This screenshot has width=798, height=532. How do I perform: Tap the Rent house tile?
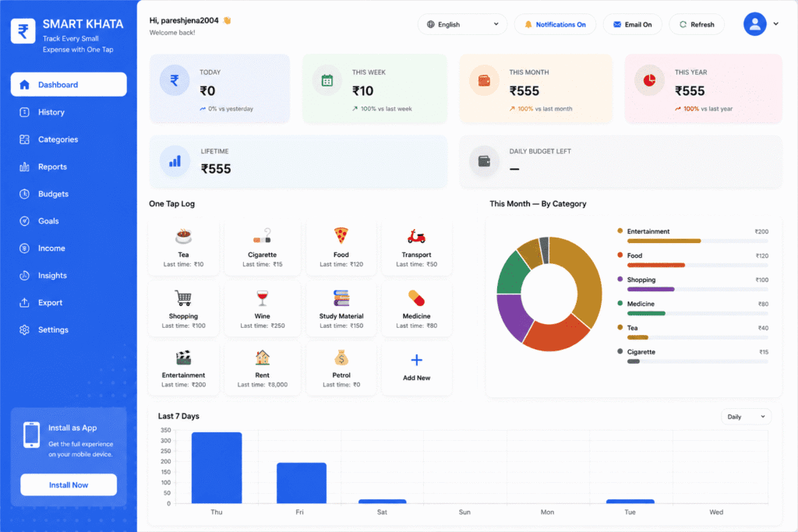(262, 368)
